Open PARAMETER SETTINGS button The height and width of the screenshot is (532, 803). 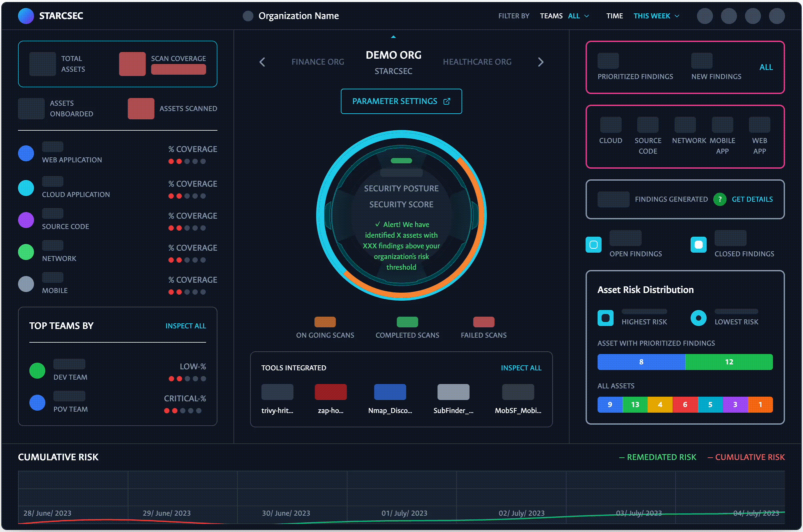click(x=401, y=101)
